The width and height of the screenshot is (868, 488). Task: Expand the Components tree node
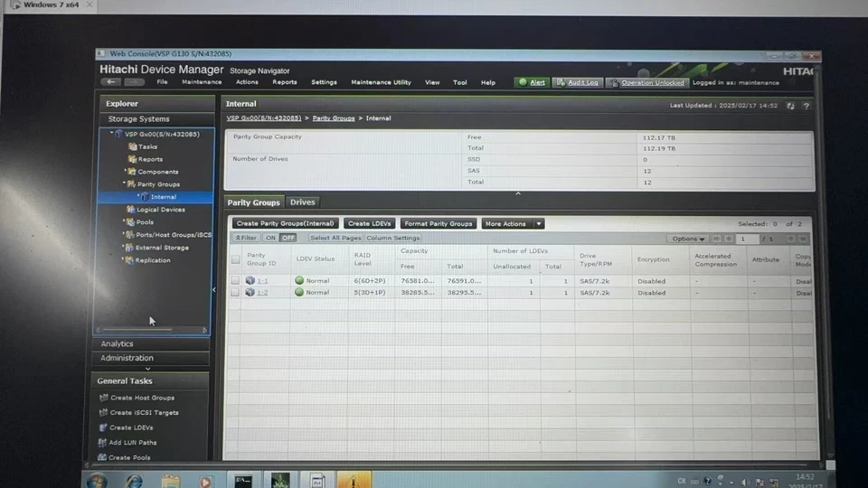tap(125, 171)
